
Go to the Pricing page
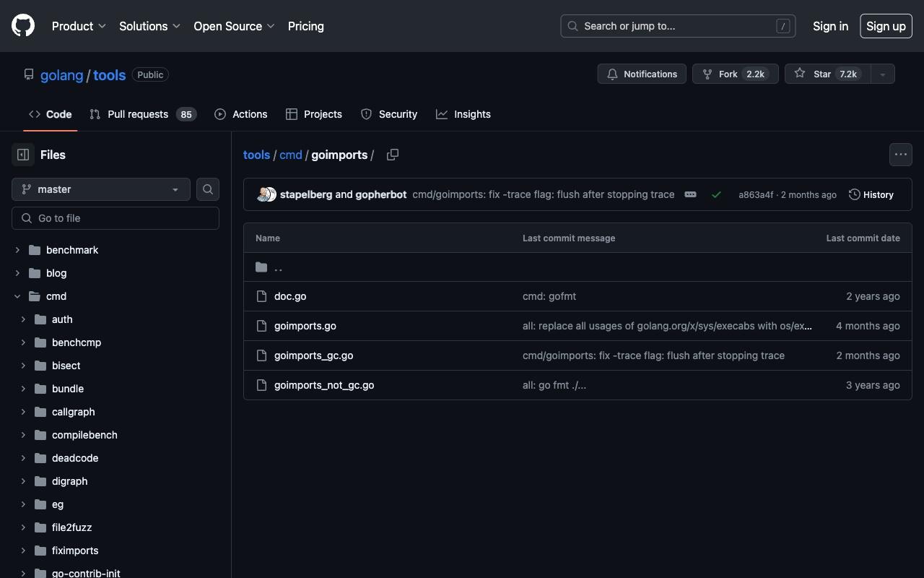pyautogui.click(x=306, y=26)
